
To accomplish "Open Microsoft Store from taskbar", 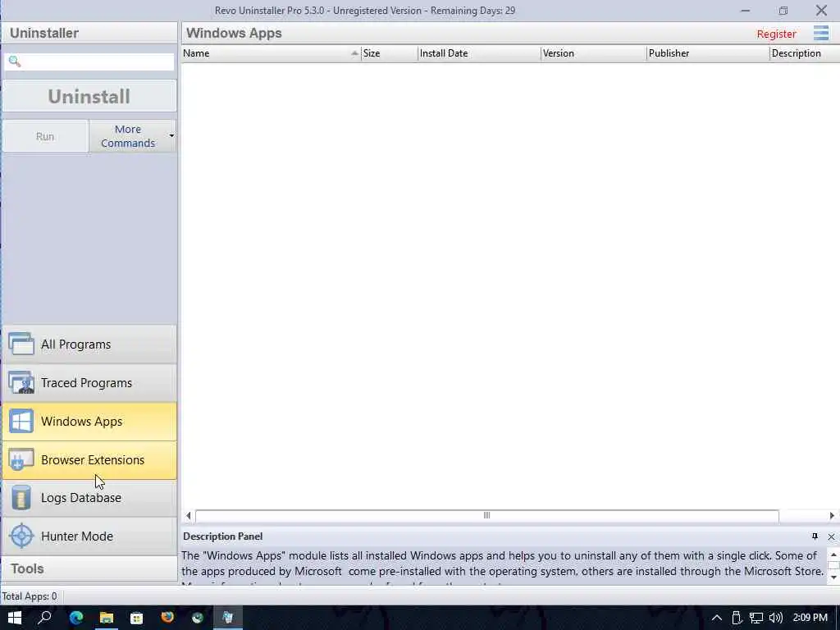I will click(137, 618).
